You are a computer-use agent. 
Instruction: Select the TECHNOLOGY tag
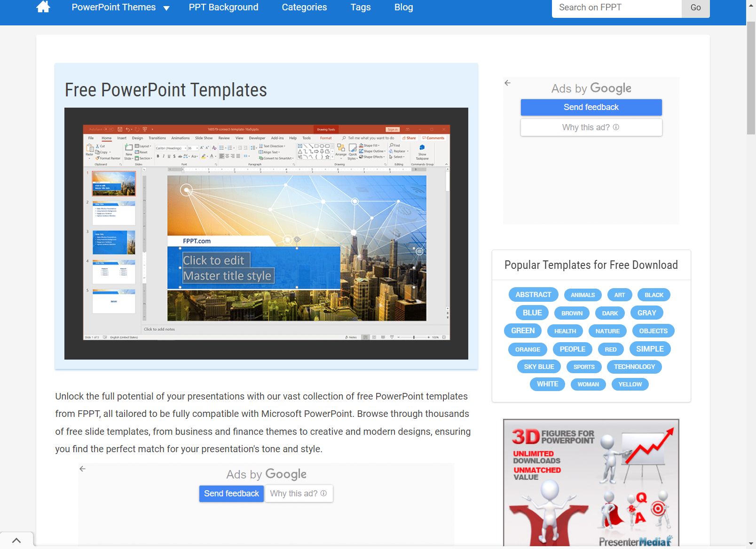[x=634, y=367]
